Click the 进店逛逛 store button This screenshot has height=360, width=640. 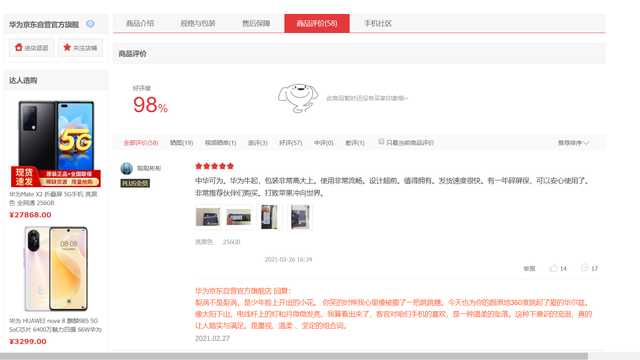[x=31, y=48]
